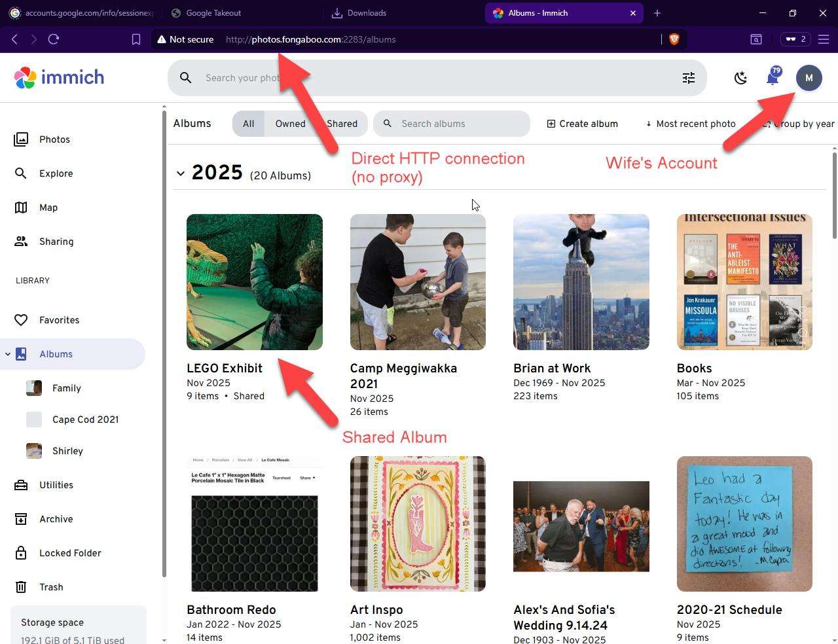This screenshot has width=838, height=644.
Task: Toggle dark mode moon icon
Action: (740, 78)
